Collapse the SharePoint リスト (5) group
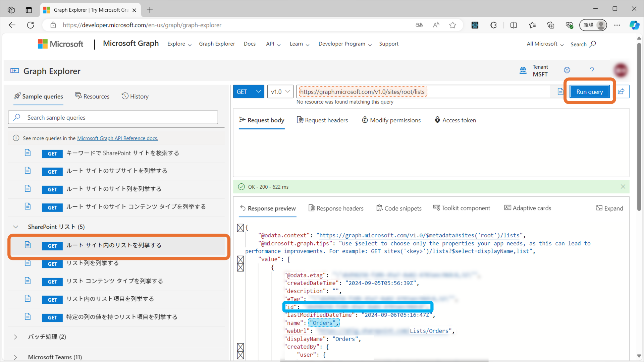Screen dimensions: 644x362 tap(15, 227)
